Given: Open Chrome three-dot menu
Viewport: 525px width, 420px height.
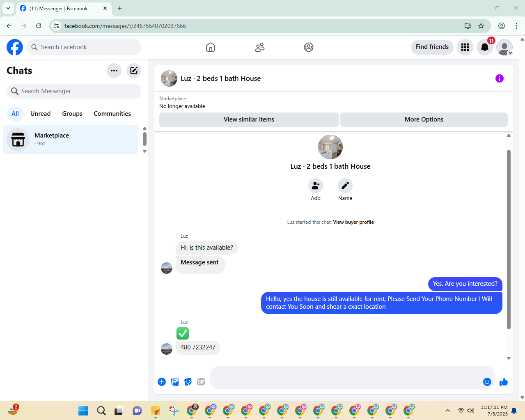Looking at the screenshot, I should [x=516, y=26].
